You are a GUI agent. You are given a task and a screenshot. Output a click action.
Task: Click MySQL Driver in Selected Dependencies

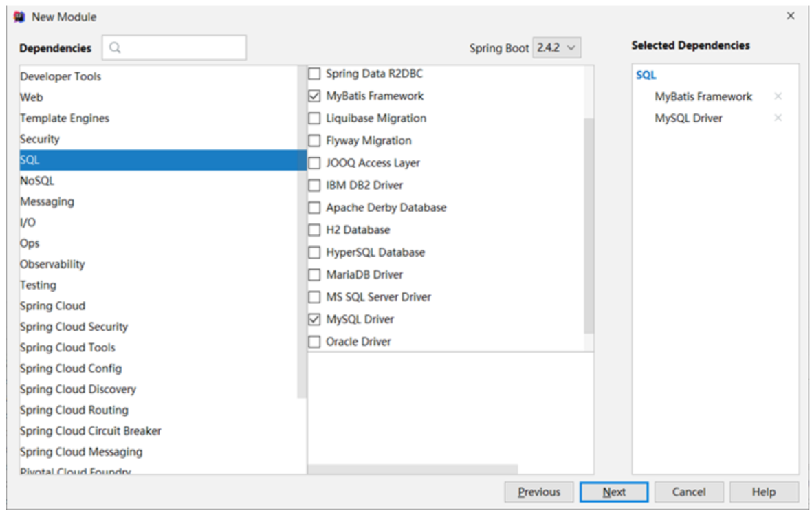(x=688, y=118)
